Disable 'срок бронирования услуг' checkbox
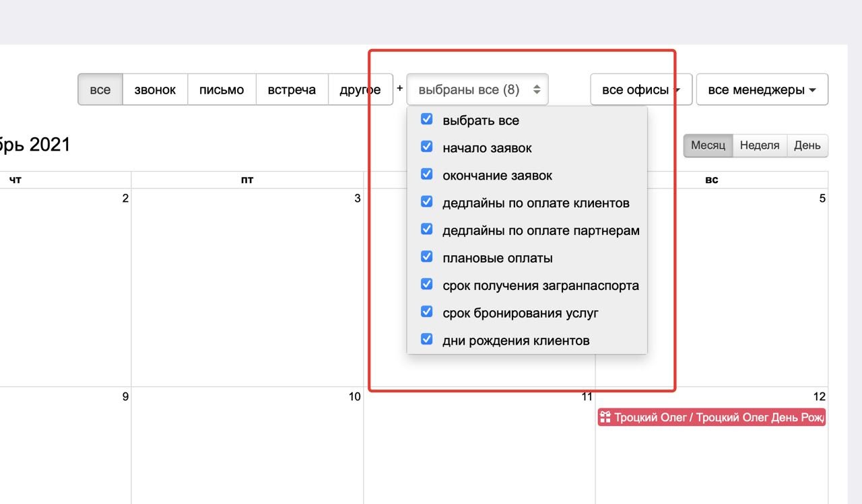Image resolution: width=862 pixels, height=504 pixels. 426,312
